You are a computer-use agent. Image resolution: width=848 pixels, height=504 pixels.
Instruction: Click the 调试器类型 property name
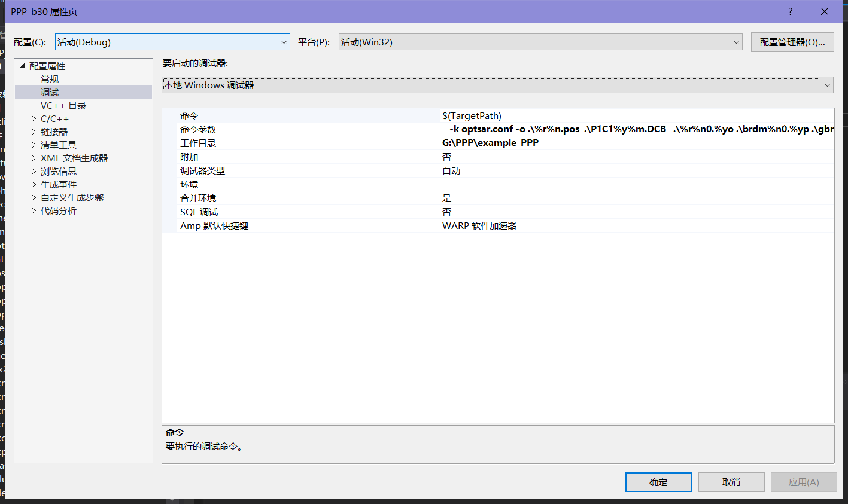[203, 170]
